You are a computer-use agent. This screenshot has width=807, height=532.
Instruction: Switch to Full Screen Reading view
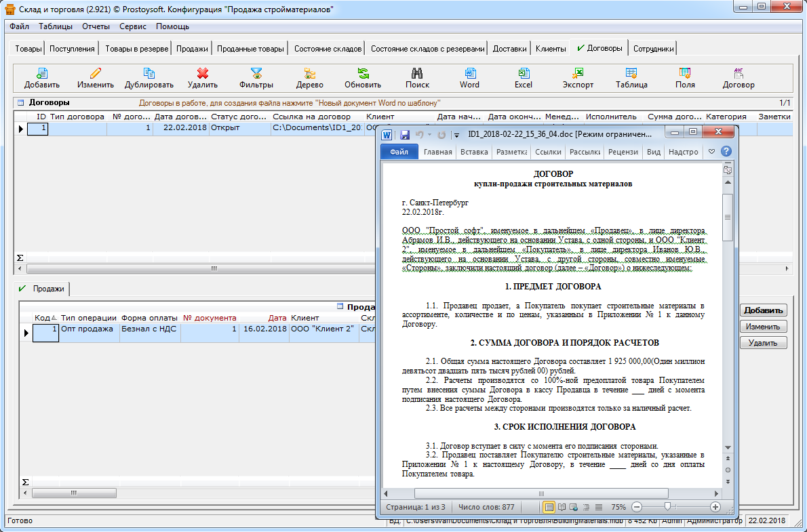[561, 507]
